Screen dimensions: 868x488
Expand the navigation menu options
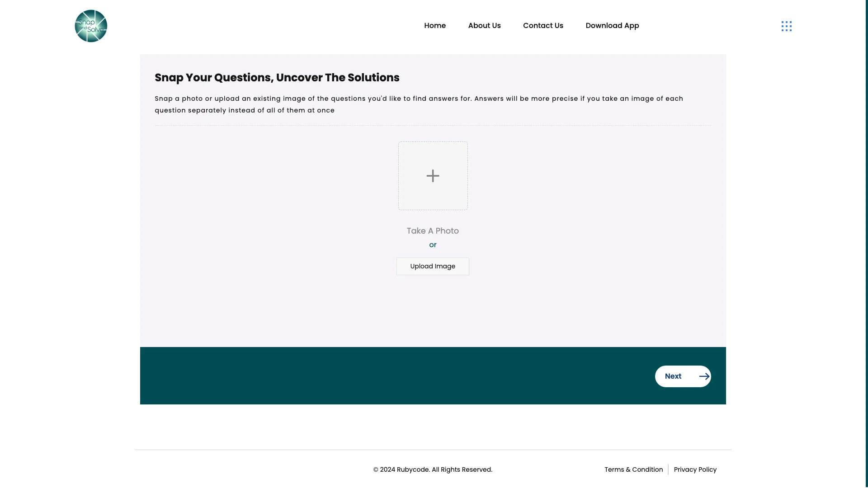[x=786, y=26]
